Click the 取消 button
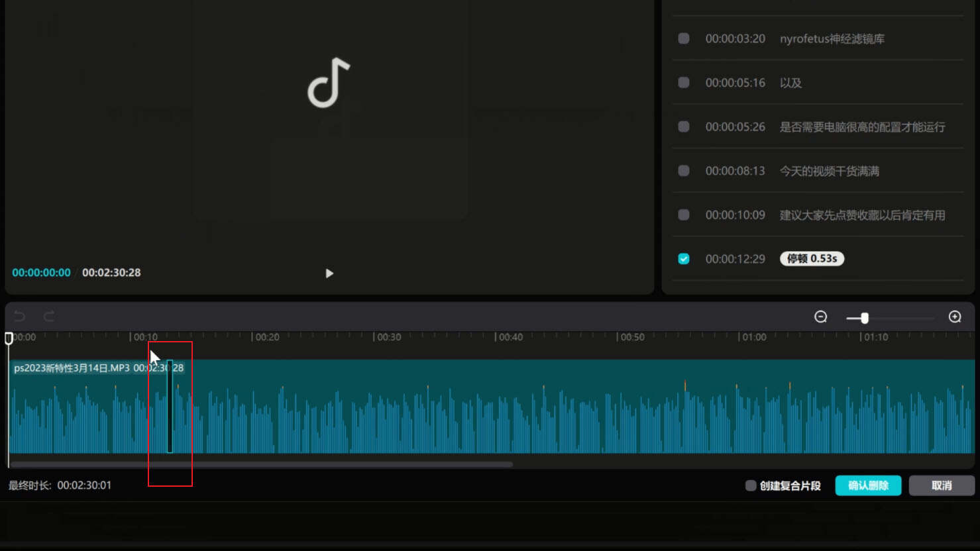Viewport: 980px width, 551px height. [x=941, y=485]
